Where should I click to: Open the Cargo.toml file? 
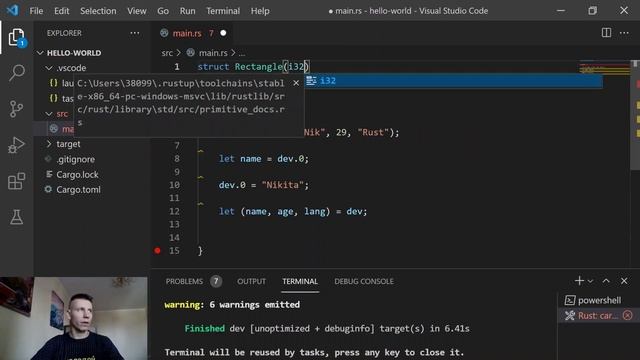coord(78,190)
